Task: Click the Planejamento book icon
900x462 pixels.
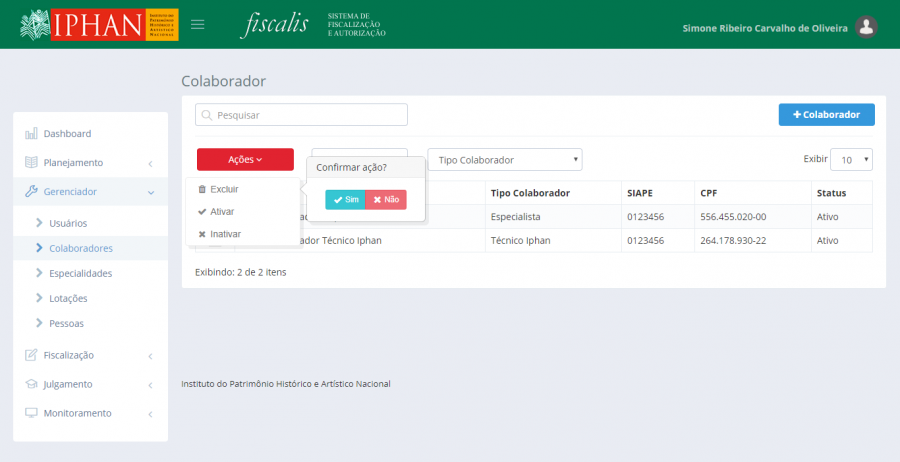Action: tap(31, 162)
